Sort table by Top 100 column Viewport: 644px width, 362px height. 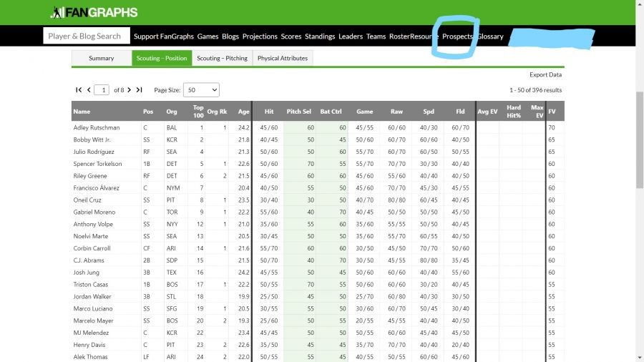[198, 111]
